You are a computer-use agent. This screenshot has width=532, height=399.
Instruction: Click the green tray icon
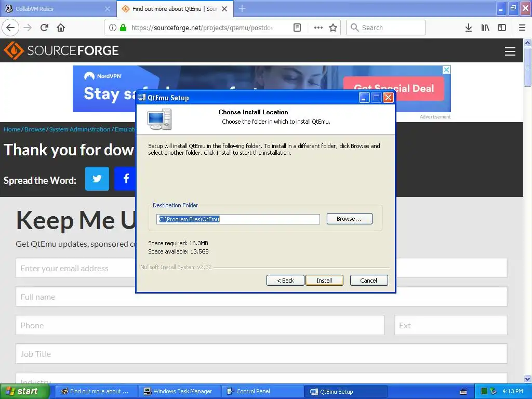point(484,391)
